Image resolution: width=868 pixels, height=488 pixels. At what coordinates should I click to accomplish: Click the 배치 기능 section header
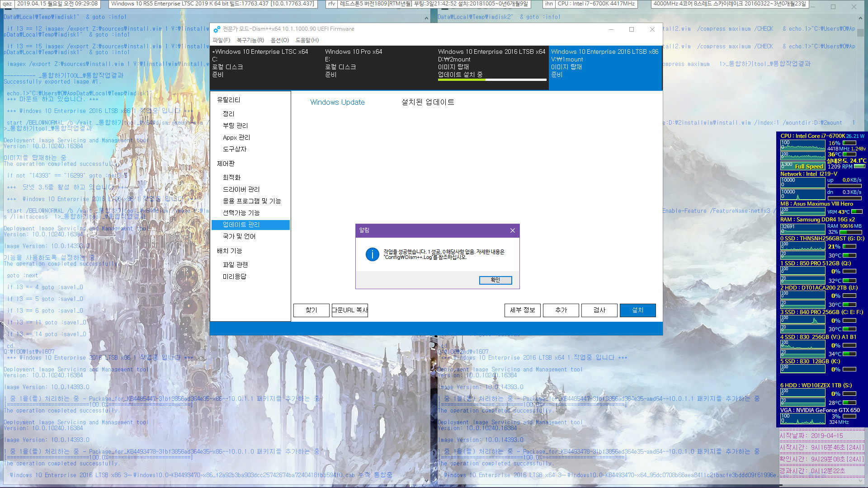pyautogui.click(x=229, y=251)
